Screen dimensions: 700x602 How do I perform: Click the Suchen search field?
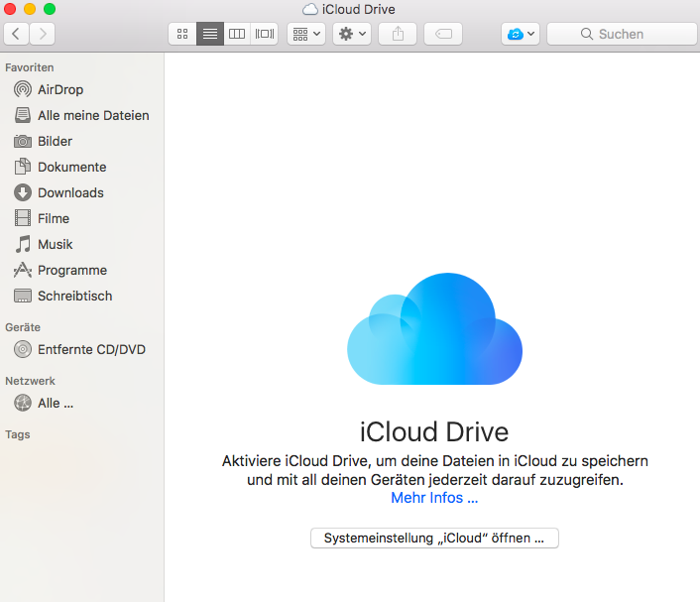(x=622, y=34)
